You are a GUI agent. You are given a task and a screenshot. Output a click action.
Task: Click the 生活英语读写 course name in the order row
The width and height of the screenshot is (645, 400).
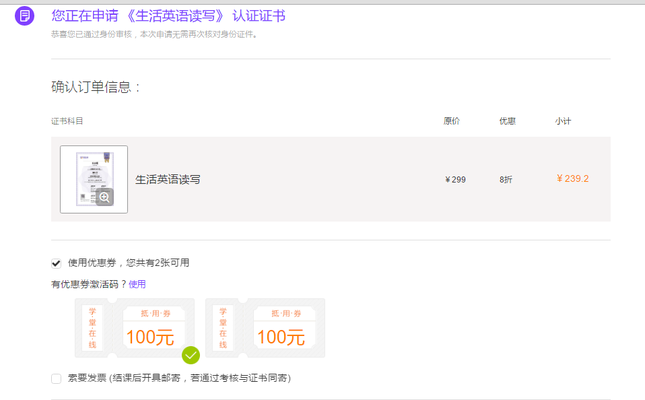coord(168,180)
